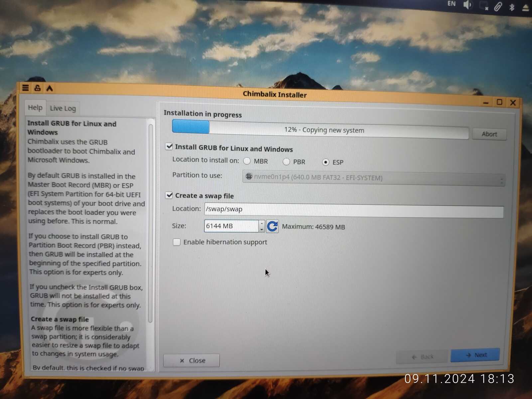Viewport: 532px width, 399px height.
Task: Toggle the Create a swap file checkbox
Action: [x=169, y=195]
